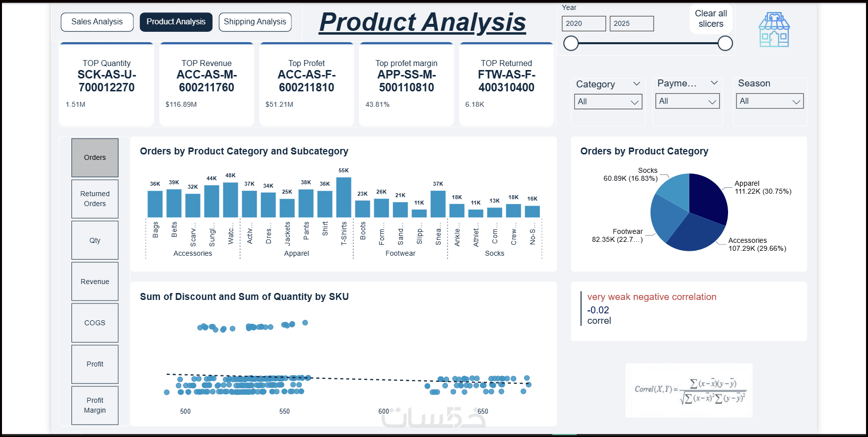Viewport: 868px width, 437px height.
Task: Click the Year end value field 2025
Action: (632, 23)
